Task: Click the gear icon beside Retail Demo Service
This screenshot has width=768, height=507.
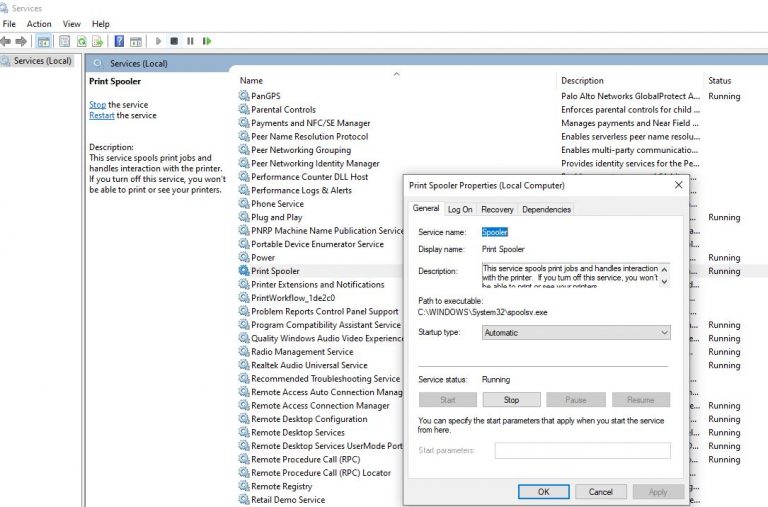Action: click(x=243, y=499)
